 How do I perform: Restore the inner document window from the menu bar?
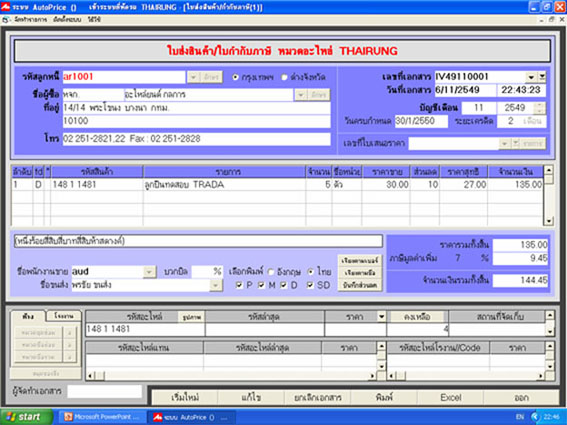[x=552, y=20]
